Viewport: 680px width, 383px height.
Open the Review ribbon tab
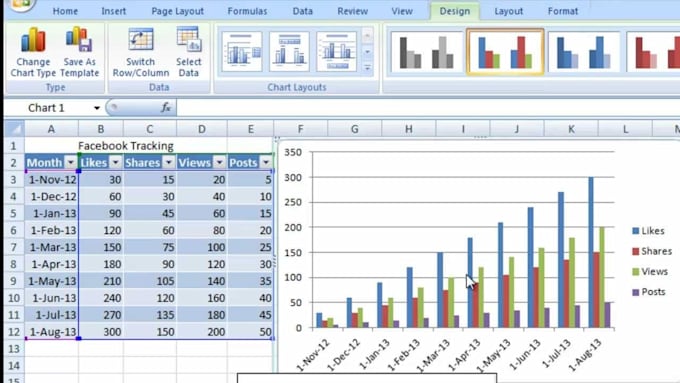coord(353,11)
